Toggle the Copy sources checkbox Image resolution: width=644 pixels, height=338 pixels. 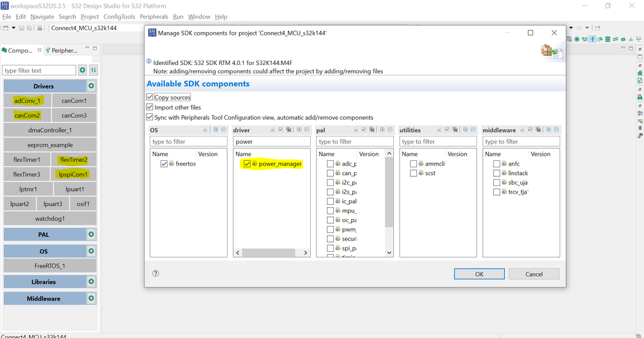tap(150, 97)
